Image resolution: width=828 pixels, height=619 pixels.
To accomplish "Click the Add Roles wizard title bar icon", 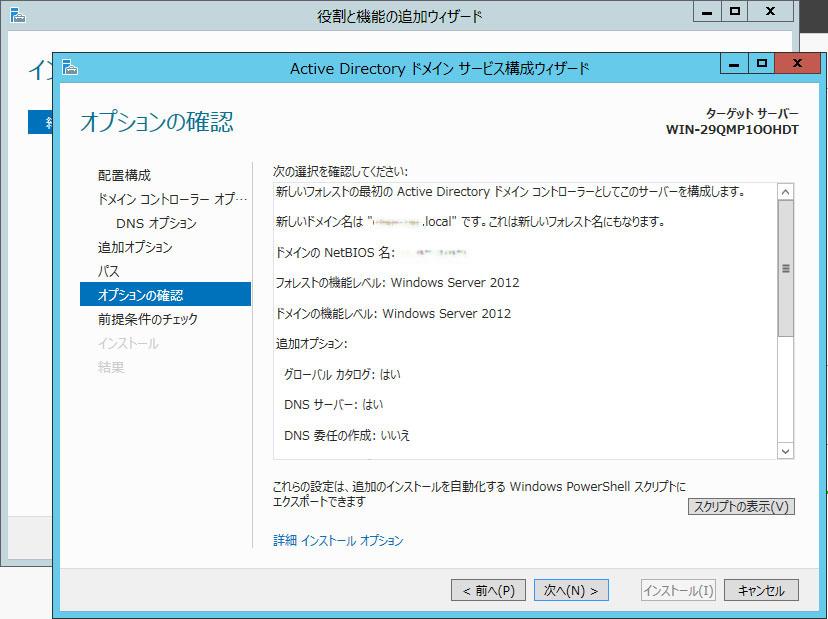I will [17, 15].
